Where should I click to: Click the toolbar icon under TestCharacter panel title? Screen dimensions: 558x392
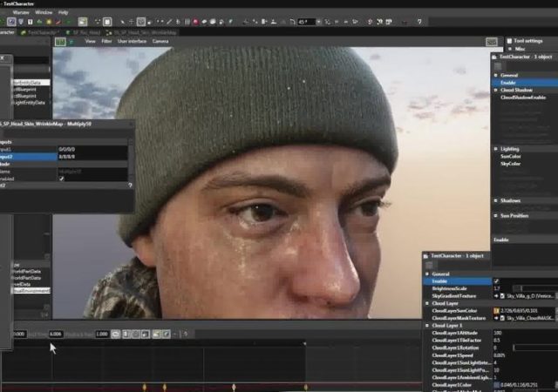(x=499, y=65)
